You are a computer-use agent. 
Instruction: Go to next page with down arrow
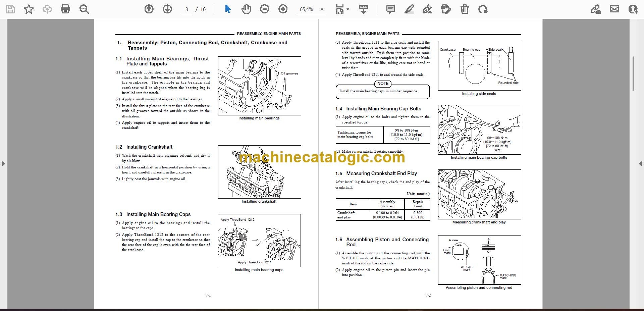pyautogui.click(x=167, y=9)
